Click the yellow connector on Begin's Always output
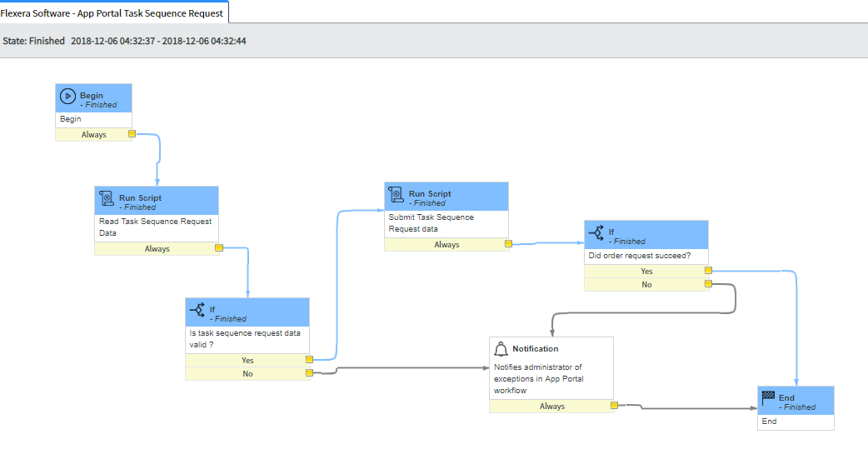This screenshot has height=449, width=868. pyautogui.click(x=132, y=134)
